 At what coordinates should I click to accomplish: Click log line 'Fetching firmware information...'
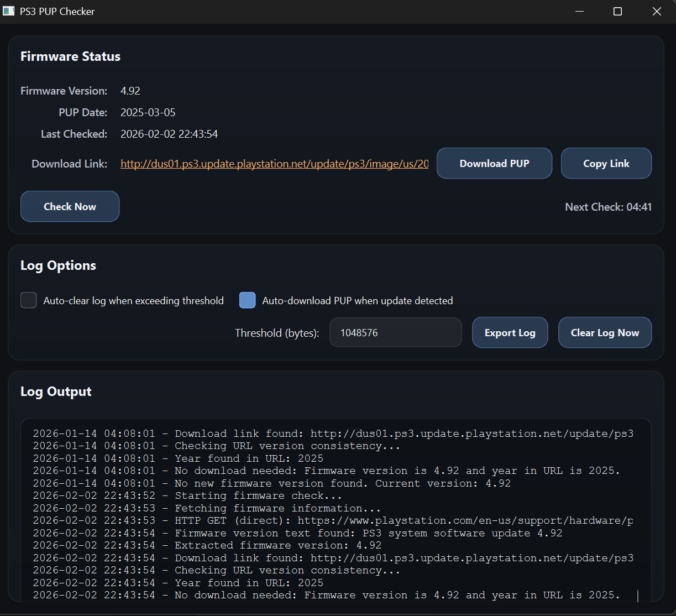(x=207, y=508)
